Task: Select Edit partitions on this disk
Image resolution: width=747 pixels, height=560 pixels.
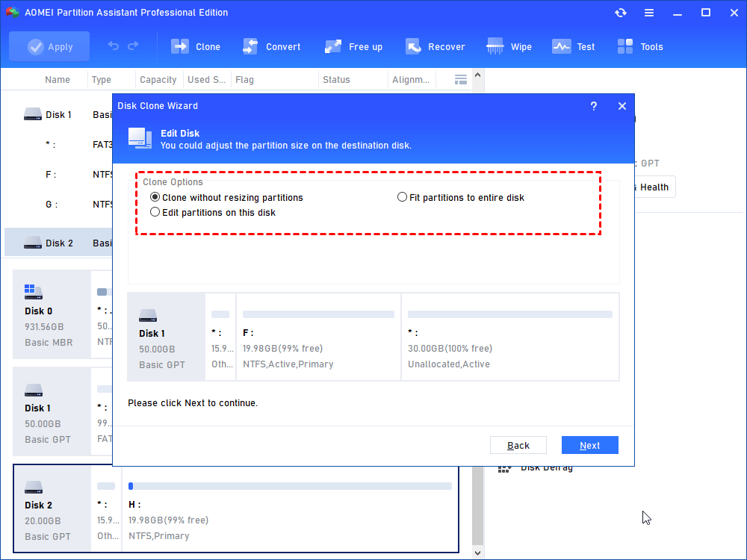Action: pyautogui.click(x=212, y=212)
